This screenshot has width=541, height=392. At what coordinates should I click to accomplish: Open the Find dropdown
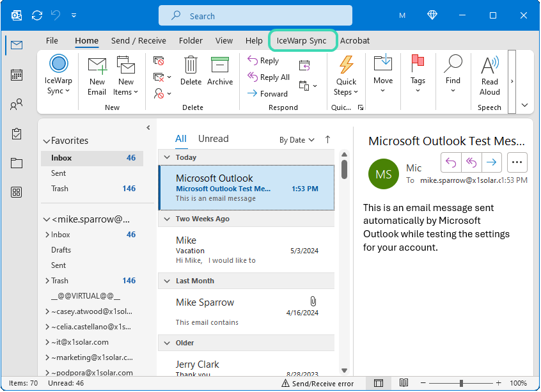point(453,74)
